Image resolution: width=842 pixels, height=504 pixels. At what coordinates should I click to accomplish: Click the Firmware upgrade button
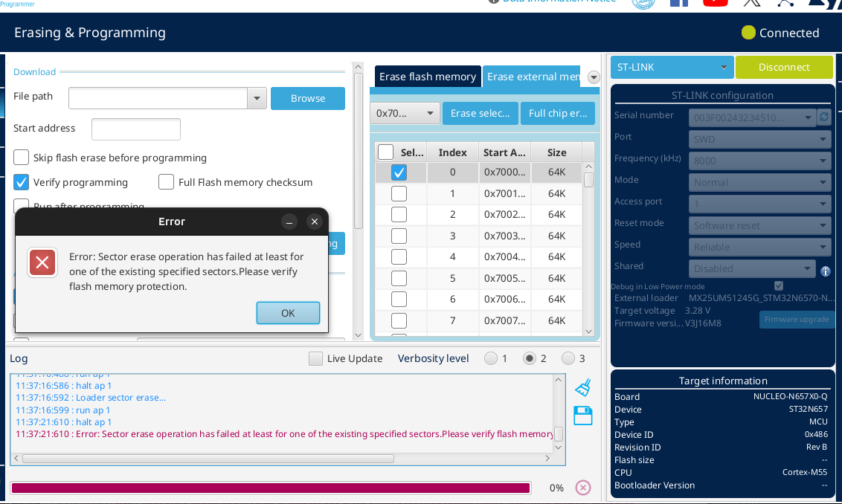click(x=797, y=320)
